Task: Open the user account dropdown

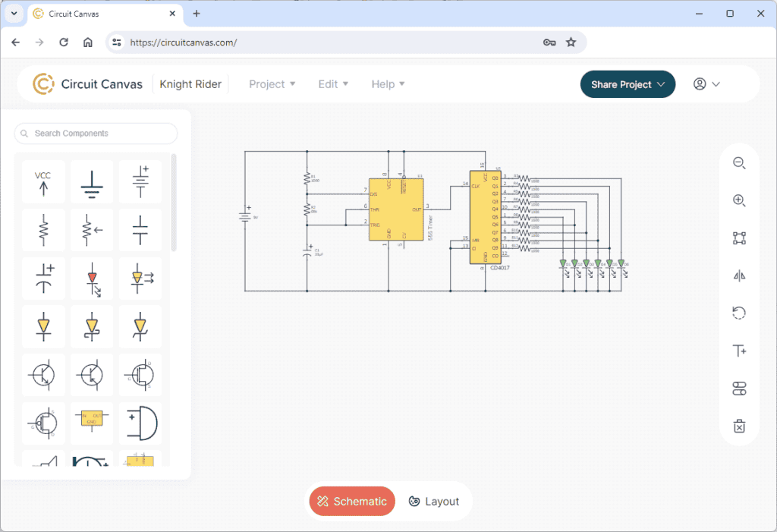Action: [x=706, y=84]
